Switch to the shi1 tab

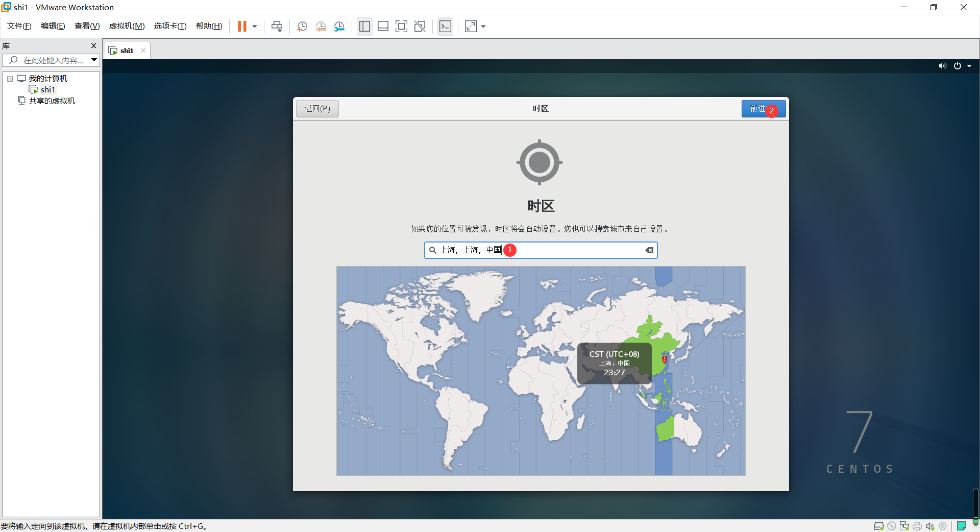[127, 51]
